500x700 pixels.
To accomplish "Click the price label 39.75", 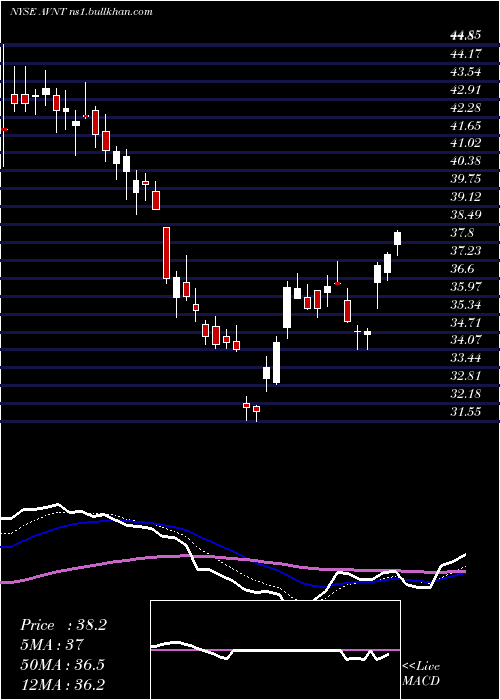I will tap(466, 179).
